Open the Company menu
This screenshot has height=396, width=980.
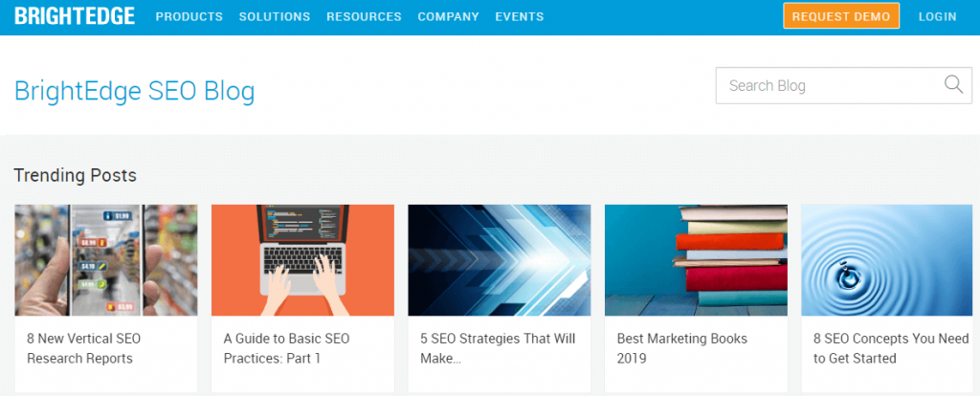(x=448, y=17)
